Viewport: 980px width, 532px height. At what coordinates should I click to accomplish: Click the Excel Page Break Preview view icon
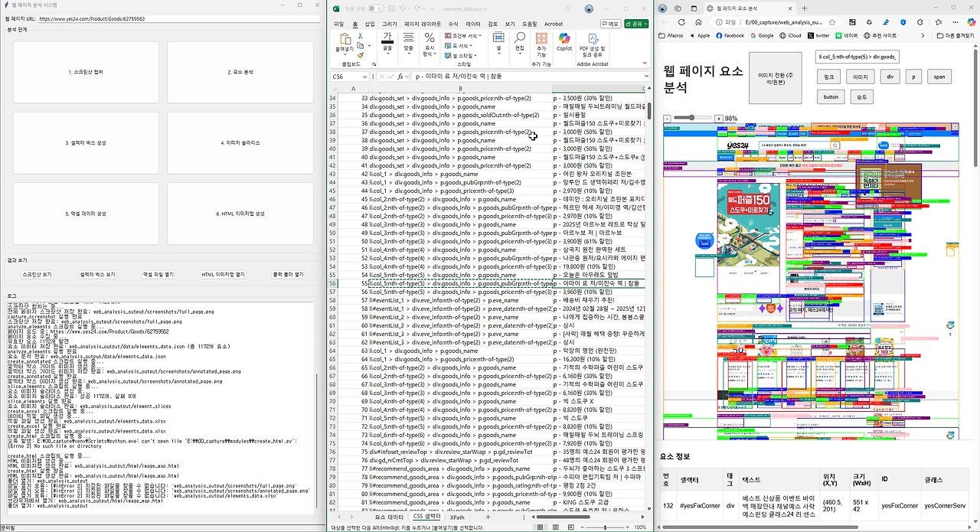(571, 527)
